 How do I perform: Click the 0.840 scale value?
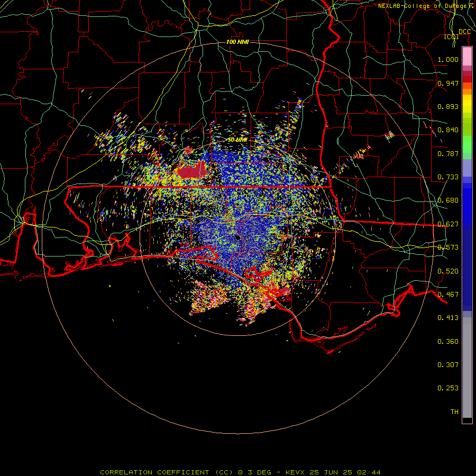click(448, 130)
